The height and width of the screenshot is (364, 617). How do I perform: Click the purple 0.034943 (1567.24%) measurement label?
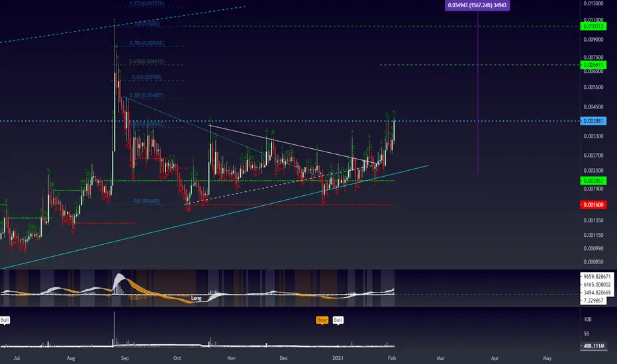[x=477, y=5]
